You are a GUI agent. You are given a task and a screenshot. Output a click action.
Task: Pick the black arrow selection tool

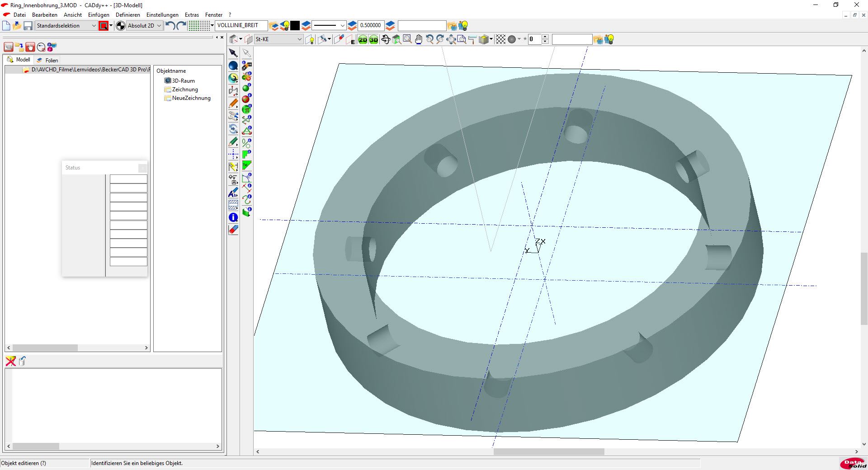tap(233, 53)
